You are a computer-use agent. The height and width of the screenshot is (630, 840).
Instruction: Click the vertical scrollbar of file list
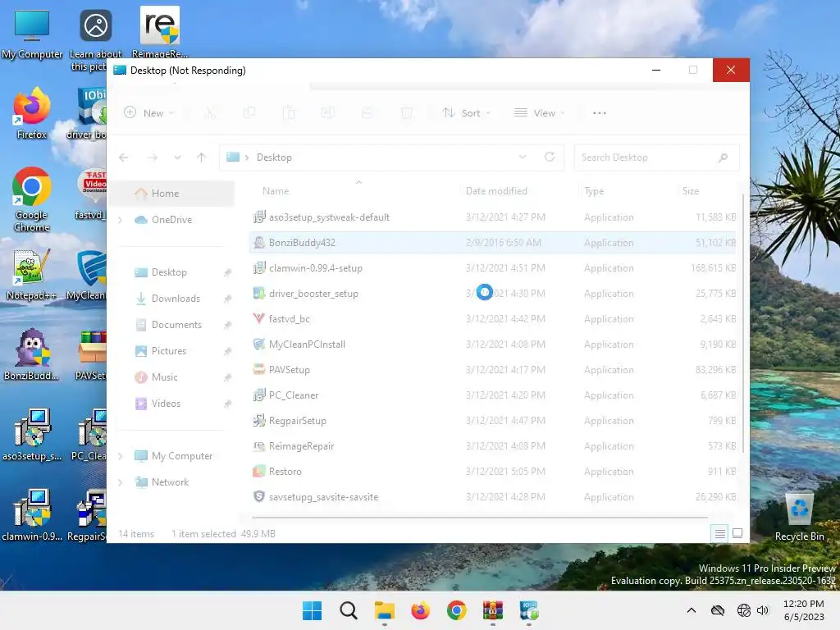[x=743, y=325]
